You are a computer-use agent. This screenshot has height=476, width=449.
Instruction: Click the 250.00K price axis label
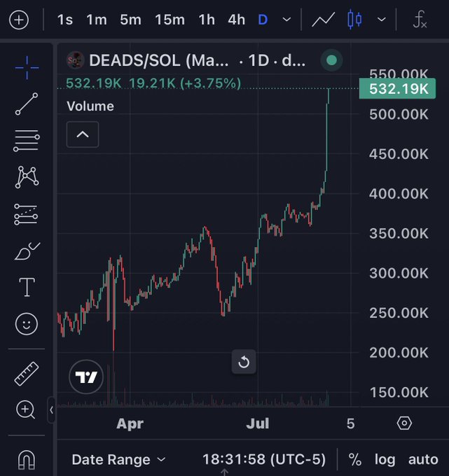click(399, 313)
